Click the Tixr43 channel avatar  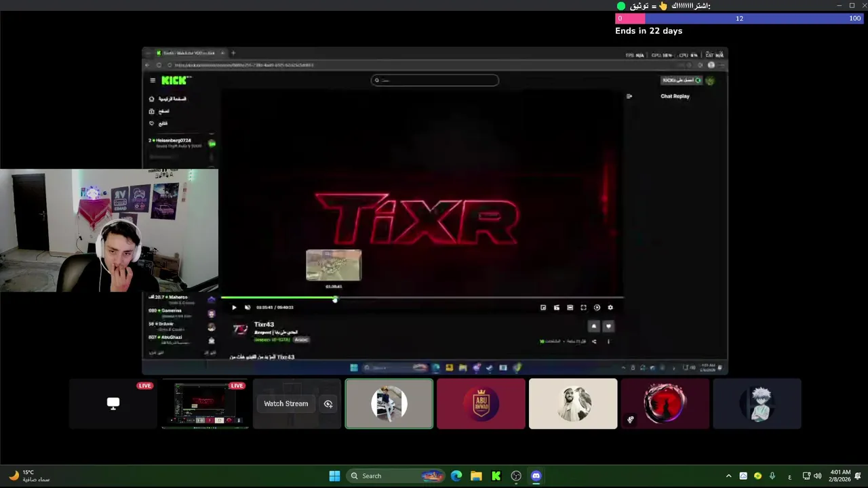coord(240,329)
